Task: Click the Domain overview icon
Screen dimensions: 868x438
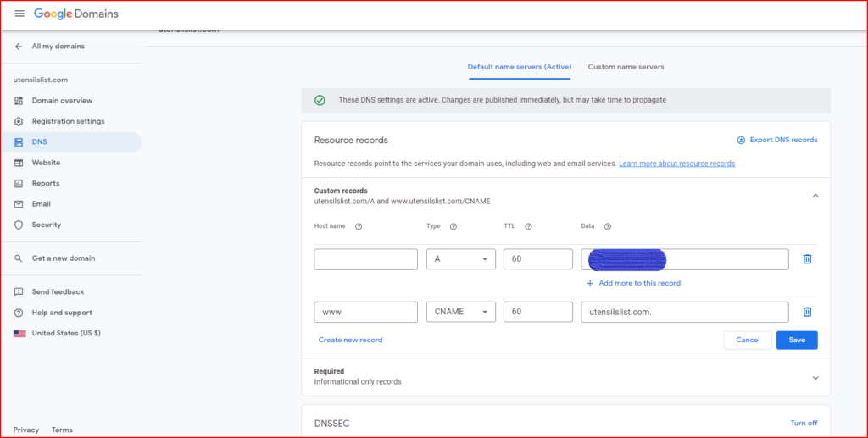Action: pos(19,101)
